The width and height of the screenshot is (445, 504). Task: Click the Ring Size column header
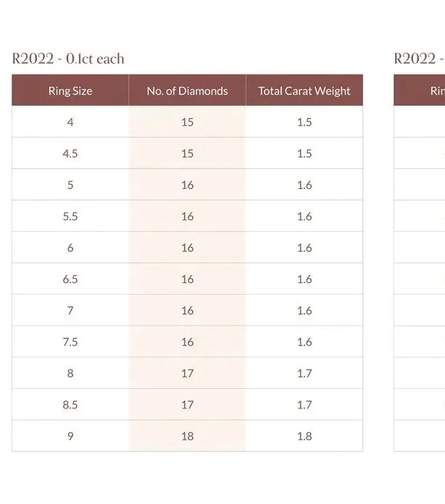point(70,91)
